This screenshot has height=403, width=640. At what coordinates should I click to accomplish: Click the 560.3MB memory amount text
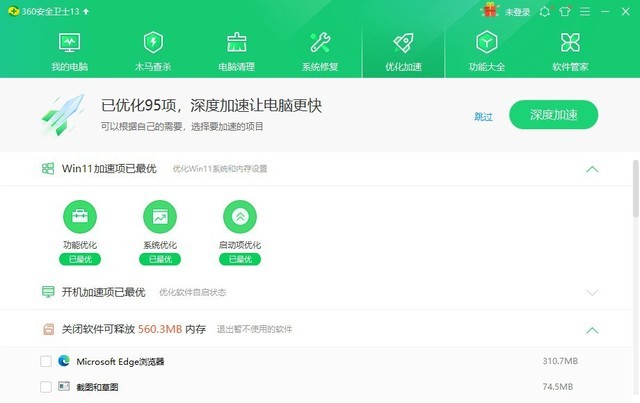click(x=160, y=329)
